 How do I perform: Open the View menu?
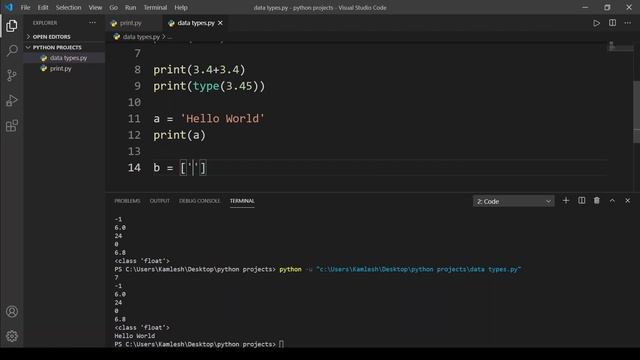pos(95,7)
